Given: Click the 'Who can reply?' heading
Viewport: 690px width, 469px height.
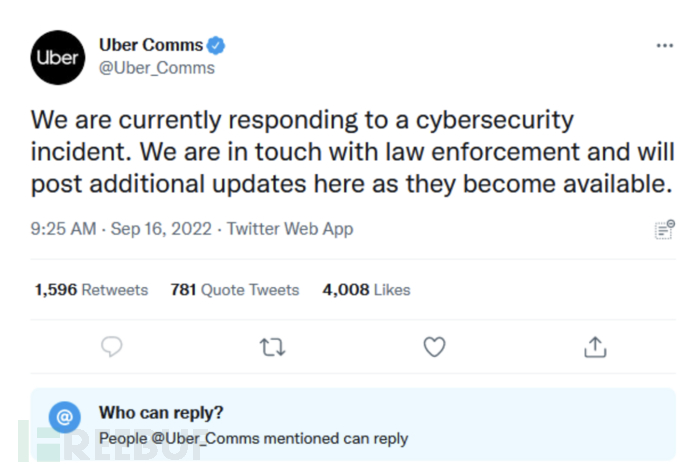Looking at the screenshot, I should coord(161,412).
